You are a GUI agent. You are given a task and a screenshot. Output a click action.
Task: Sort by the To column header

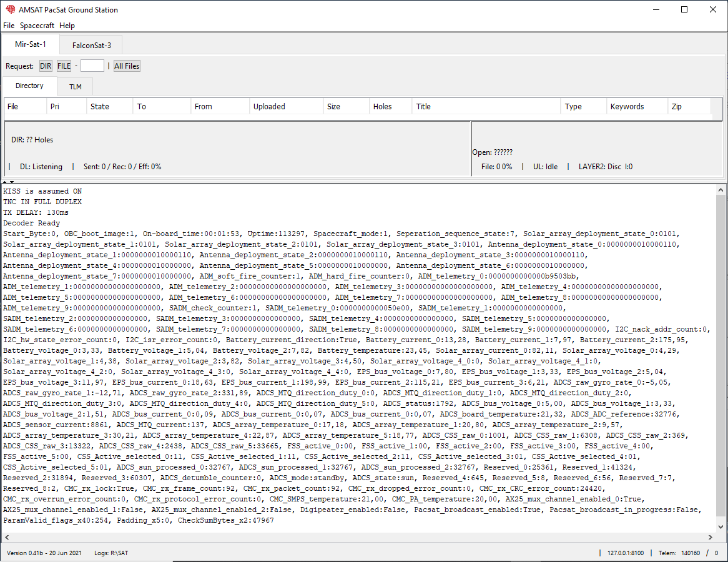pyautogui.click(x=162, y=106)
